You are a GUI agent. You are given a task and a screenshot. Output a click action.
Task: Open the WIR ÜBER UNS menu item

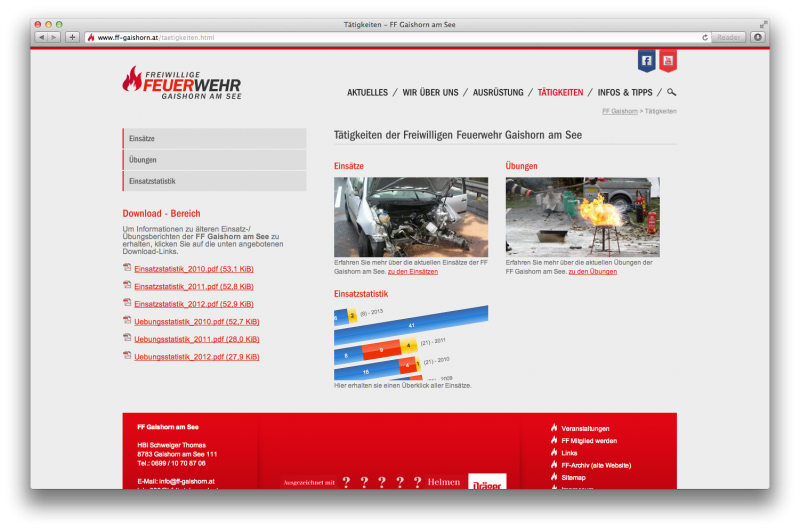point(430,93)
